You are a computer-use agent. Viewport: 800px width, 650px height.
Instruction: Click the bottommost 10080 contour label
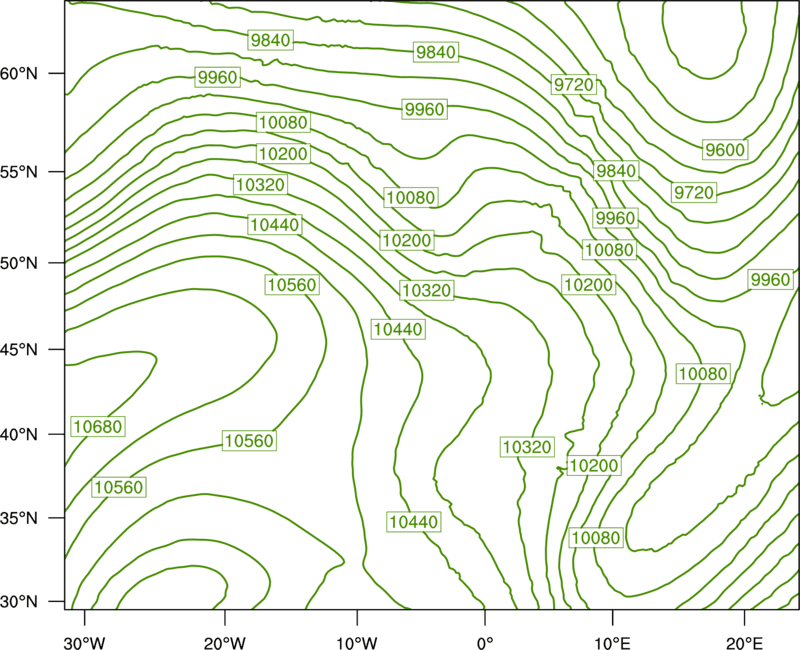(x=596, y=538)
